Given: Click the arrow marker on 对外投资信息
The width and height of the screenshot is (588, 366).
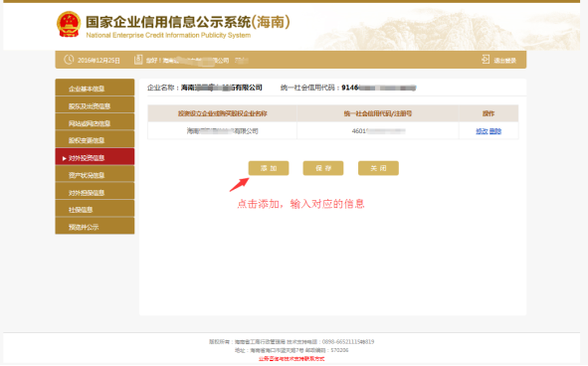Looking at the screenshot, I should pos(64,158).
